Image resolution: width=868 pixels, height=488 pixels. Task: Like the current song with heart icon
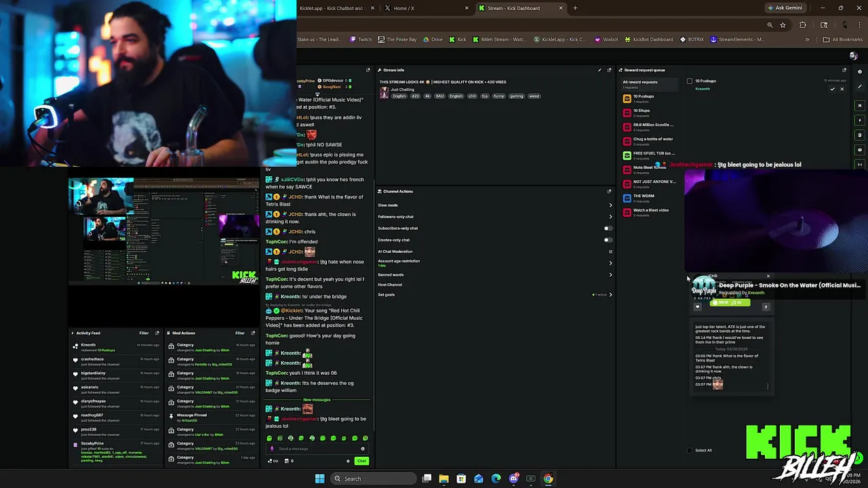pos(697,307)
